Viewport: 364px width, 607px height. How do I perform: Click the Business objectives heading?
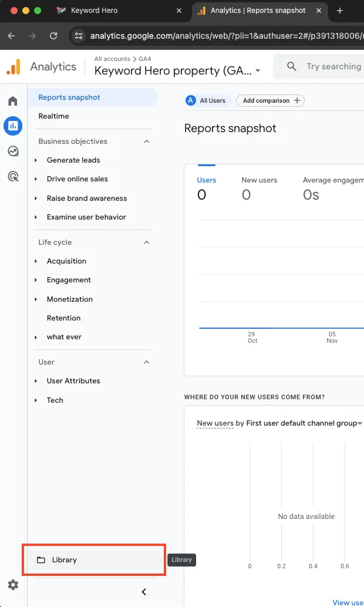[73, 141]
